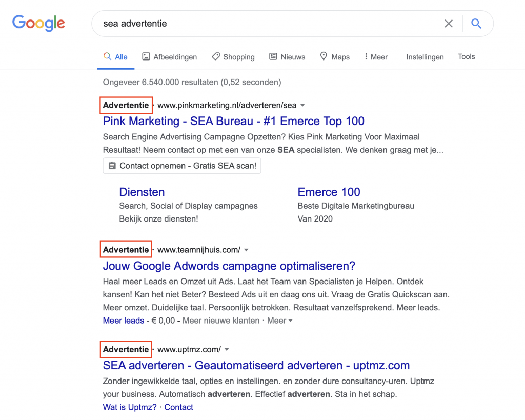This screenshot has height=420, width=525.
Task: Click the 'Meer nieuwe klanten' text
Action: [221, 321]
